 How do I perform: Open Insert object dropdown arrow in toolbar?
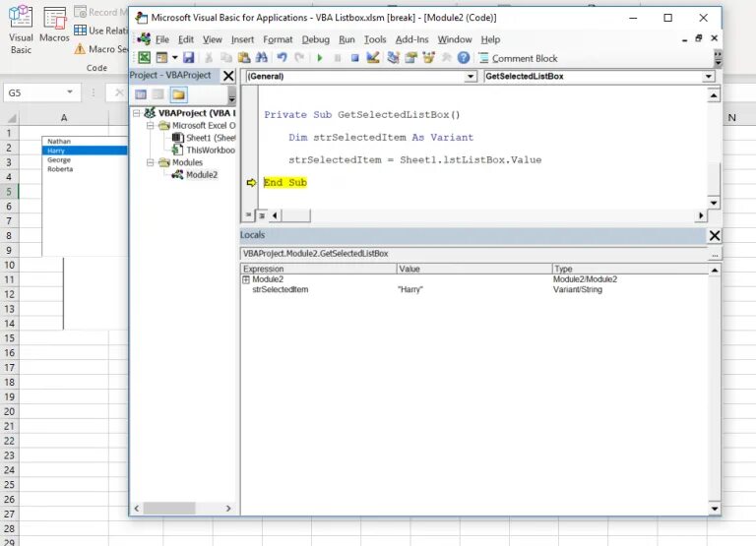(x=174, y=58)
